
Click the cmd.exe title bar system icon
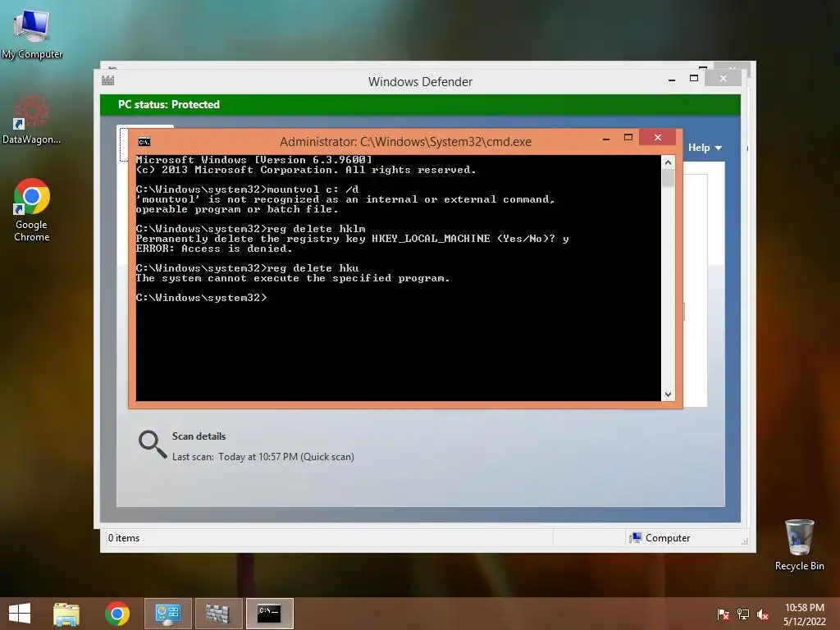[144, 141]
